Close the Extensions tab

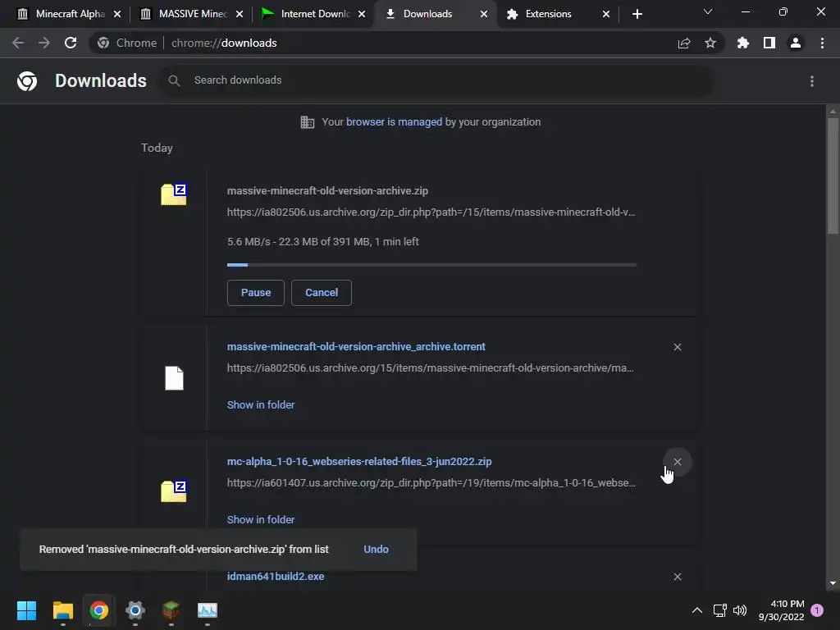click(606, 14)
